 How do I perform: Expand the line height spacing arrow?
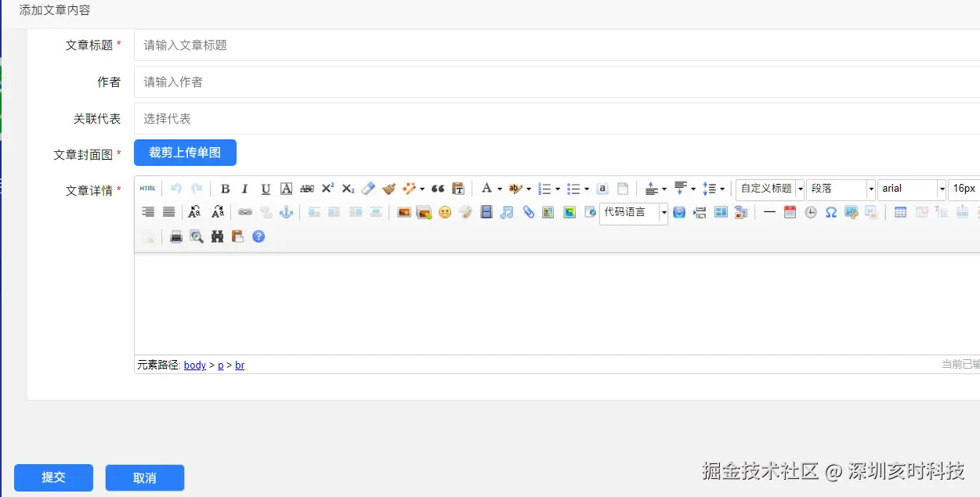point(721,189)
